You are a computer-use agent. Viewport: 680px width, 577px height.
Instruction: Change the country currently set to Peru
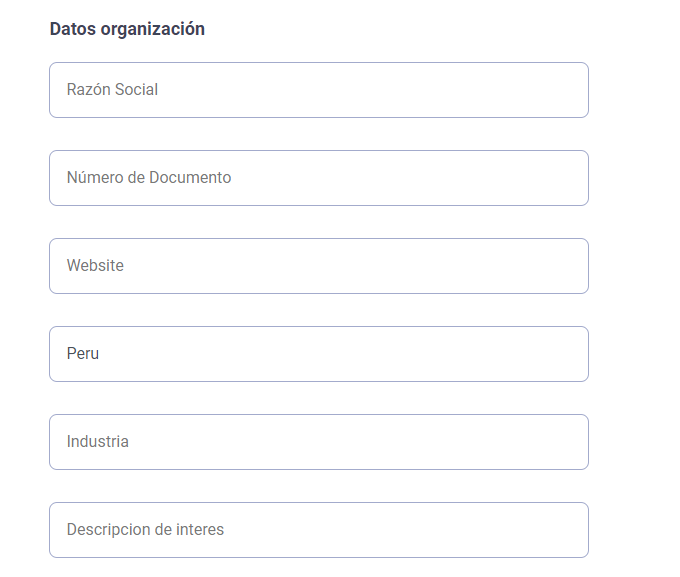pos(318,354)
